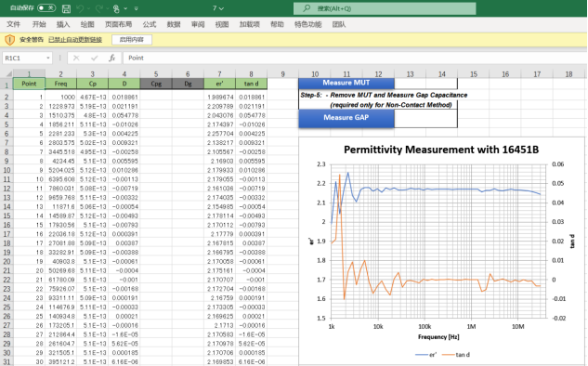Click the Measure GAP button
The width and height of the screenshot is (588, 366).
click(x=346, y=118)
